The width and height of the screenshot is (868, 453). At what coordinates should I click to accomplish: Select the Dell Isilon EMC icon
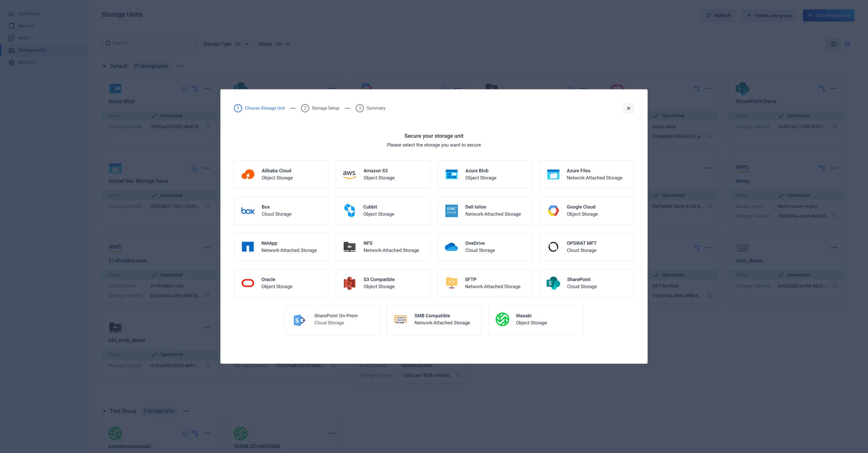click(451, 210)
